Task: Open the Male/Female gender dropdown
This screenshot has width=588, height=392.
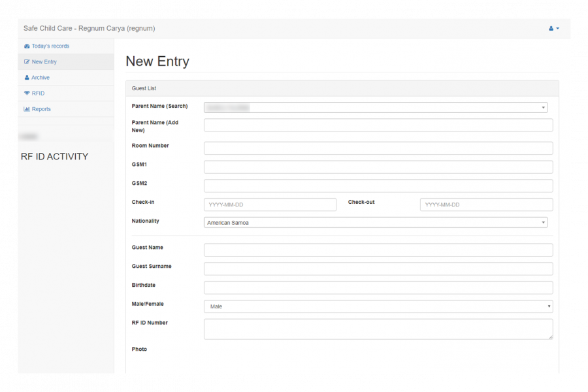Action: tap(378, 306)
